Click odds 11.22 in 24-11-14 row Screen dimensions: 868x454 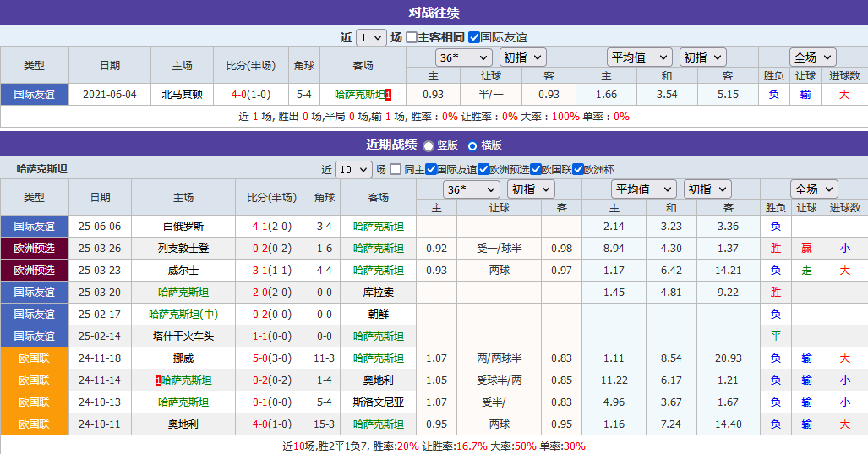coord(614,380)
